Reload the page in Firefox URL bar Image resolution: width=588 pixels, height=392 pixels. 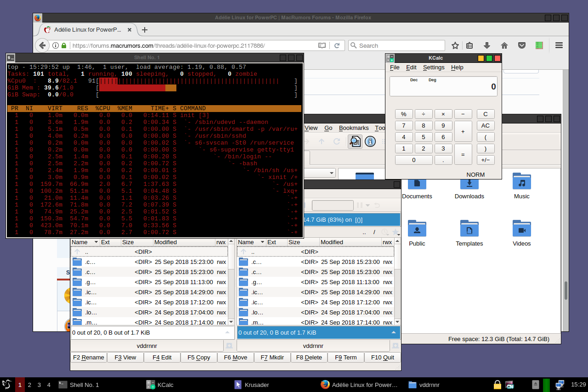click(x=337, y=45)
